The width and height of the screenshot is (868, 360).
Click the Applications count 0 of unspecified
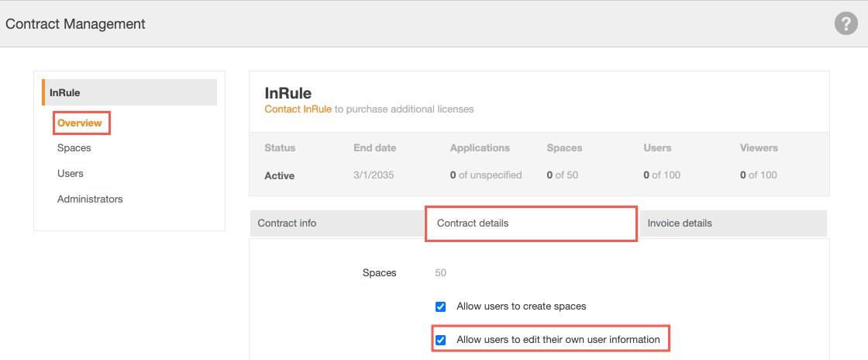click(x=486, y=175)
